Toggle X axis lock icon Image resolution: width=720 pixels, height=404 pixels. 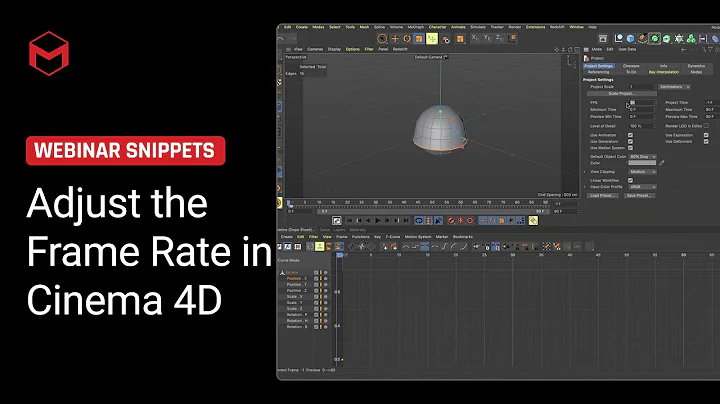point(476,39)
